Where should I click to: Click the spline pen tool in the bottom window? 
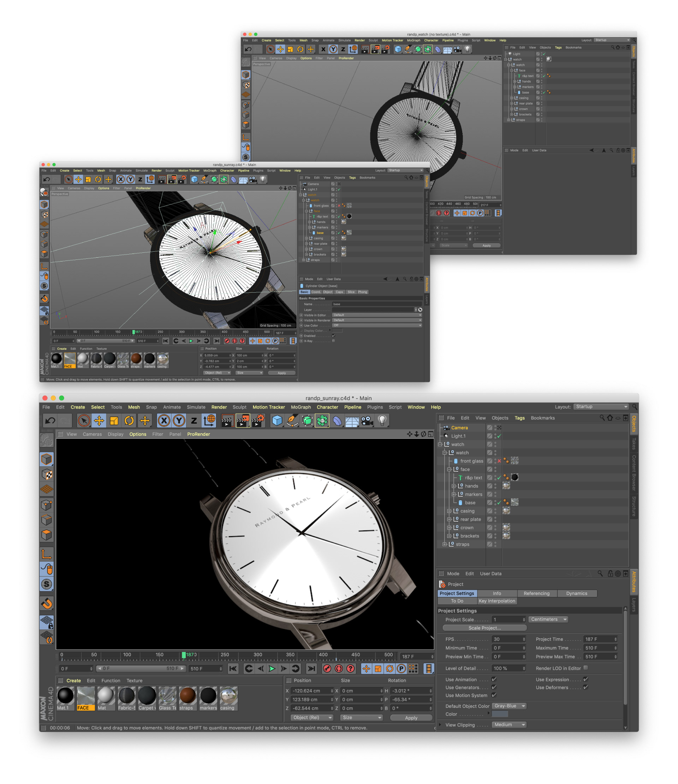pos(292,420)
